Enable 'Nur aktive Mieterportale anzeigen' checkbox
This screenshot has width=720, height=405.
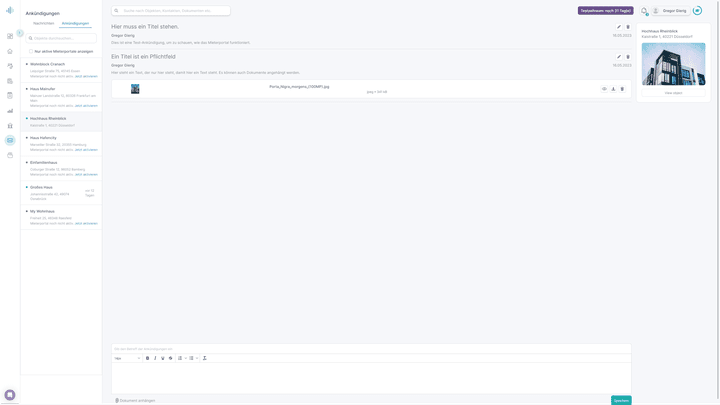[31, 51]
